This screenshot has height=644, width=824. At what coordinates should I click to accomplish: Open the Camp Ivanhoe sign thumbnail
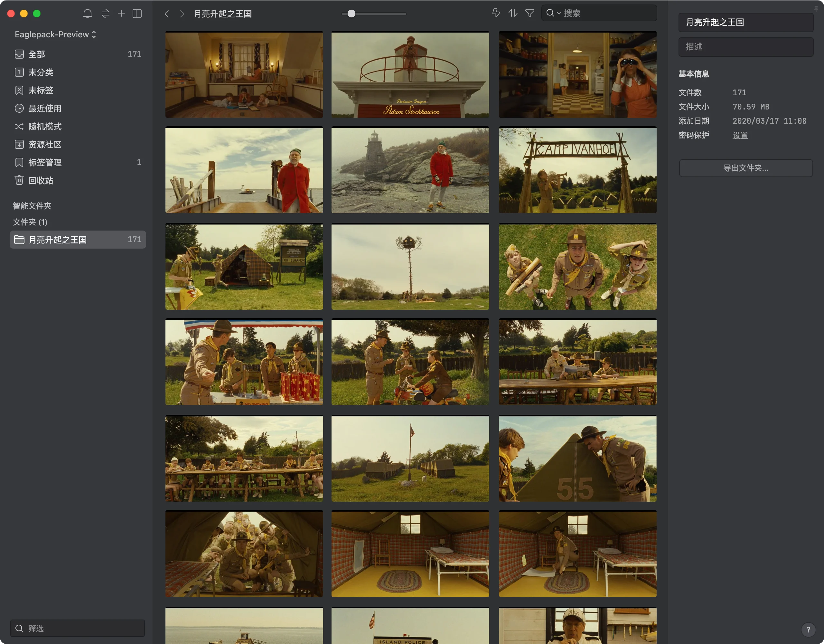(x=578, y=170)
